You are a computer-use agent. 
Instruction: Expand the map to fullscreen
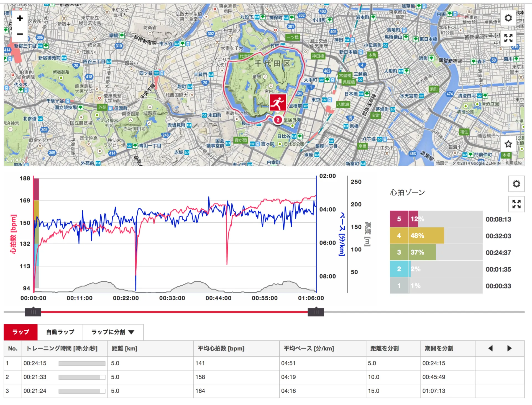click(508, 38)
